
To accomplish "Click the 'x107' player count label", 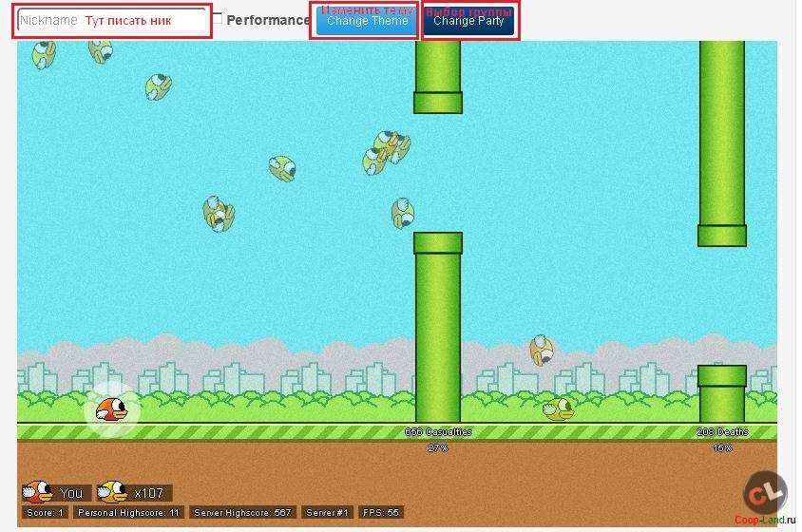I will point(149,493).
